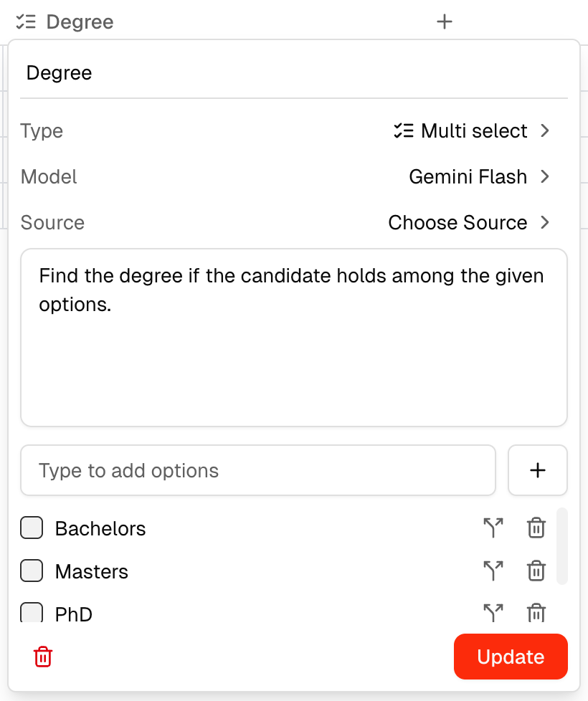Image resolution: width=588 pixels, height=701 pixels.
Task: Click the red trash icon to delete column
Action: tap(43, 657)
